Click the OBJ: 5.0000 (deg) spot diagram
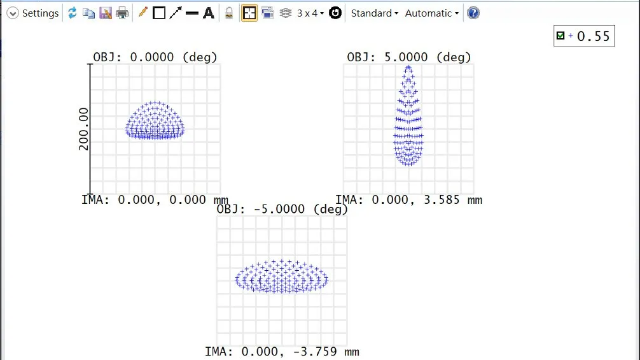Viewport: 640px width, 360px height. point(409,129)
